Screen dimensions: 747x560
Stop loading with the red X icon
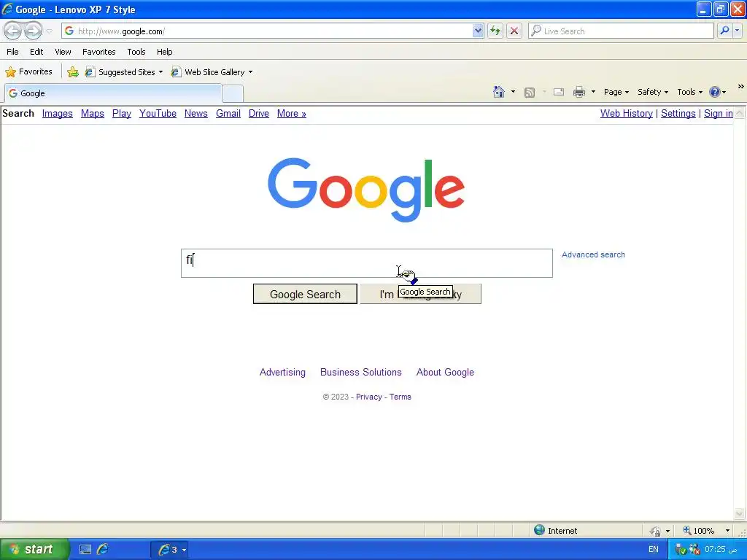pyautogui.click(x=514, y=31)
